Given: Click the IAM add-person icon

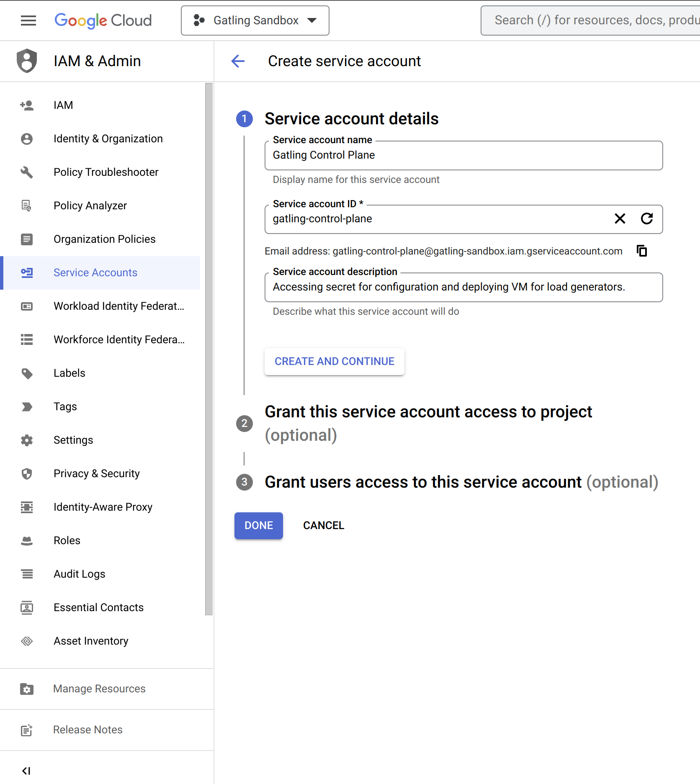Looking at the screenshot, I should (x=27, y=105).
